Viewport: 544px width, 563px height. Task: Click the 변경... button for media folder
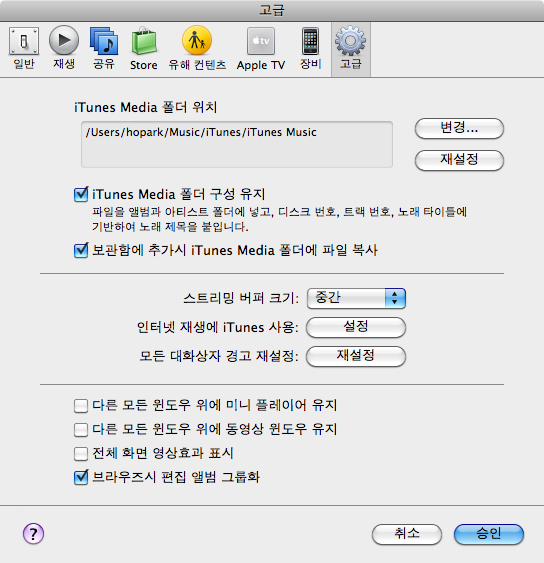click(459, 128)
